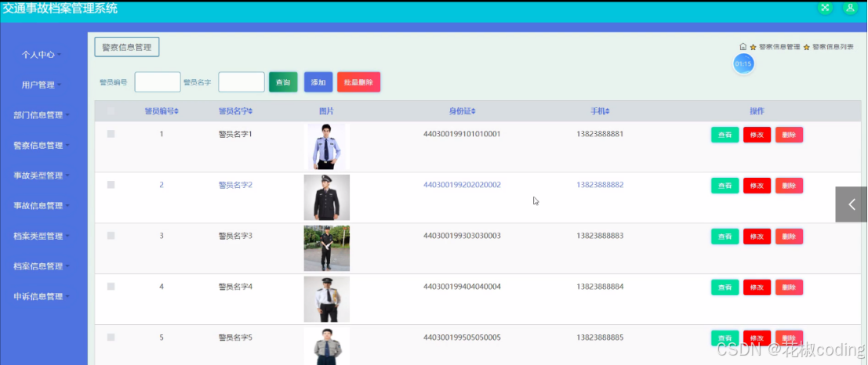Expand 用户管理 sidebar menu
Image resolution: width=868 pixels, height=365 pixels.
(x=42, y=85)
